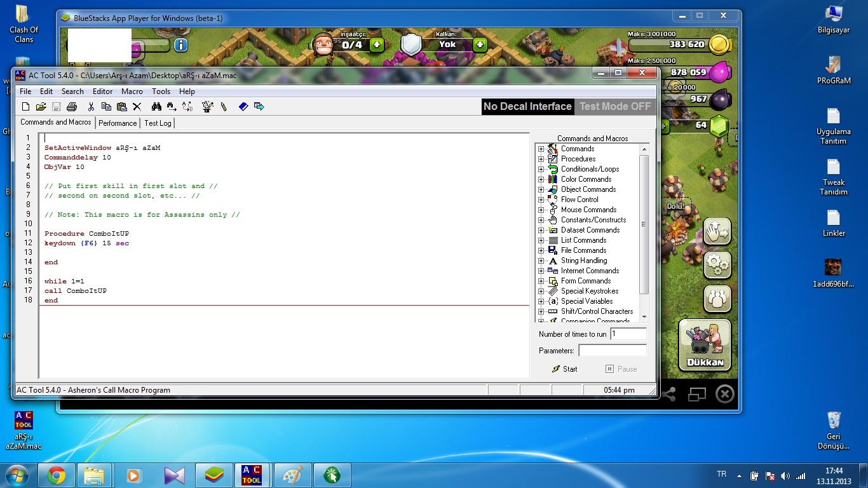Click the BlueStacks share icon at bottom
The width and height of the screenshot is (868, 488).
click(x=668, y=395)
